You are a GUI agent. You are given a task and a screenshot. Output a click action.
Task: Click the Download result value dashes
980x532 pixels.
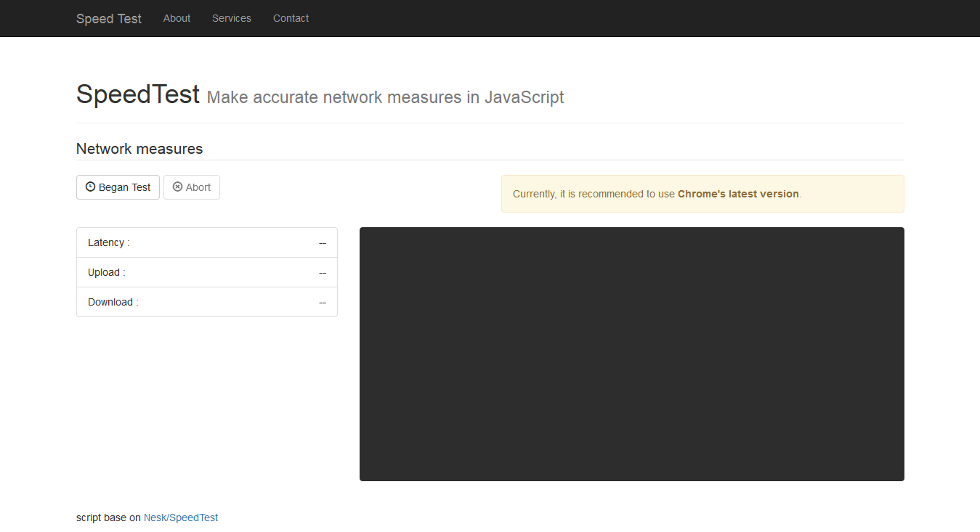(323, 302)
